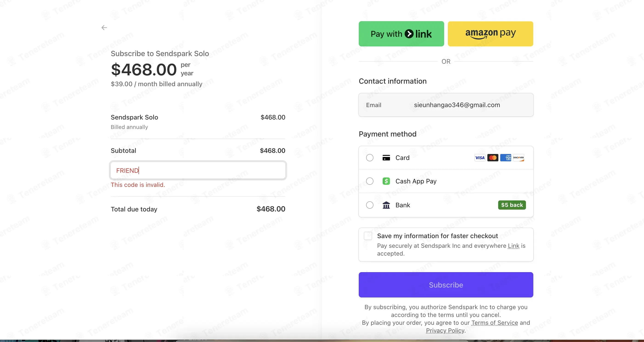644x342 pixels.
Task: Open the Privacy Policy link
Action: click(x=445, y=331)
